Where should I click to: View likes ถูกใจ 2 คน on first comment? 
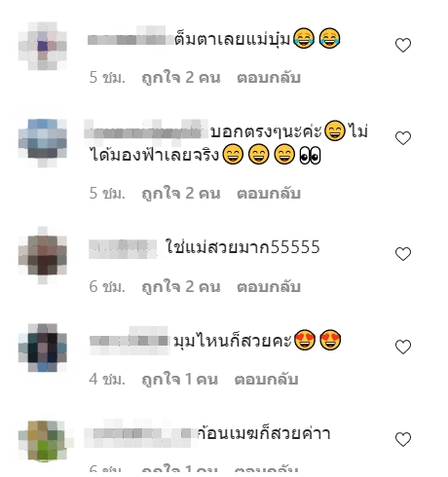[181, 78]
